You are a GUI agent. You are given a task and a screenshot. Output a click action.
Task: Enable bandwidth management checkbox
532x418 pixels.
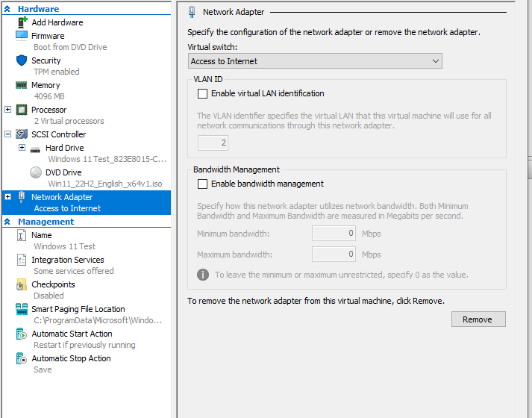pyautogui.click(x=202, y=184)
